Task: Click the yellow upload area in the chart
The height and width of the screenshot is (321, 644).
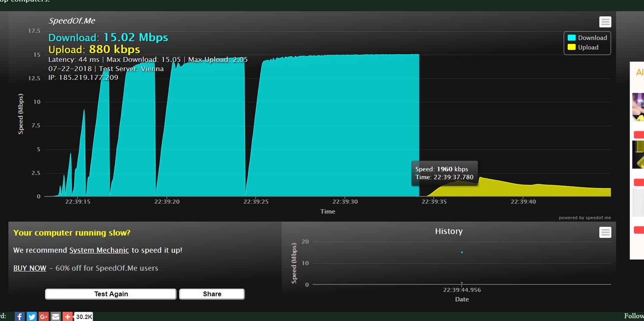Action: coord(519,190)
